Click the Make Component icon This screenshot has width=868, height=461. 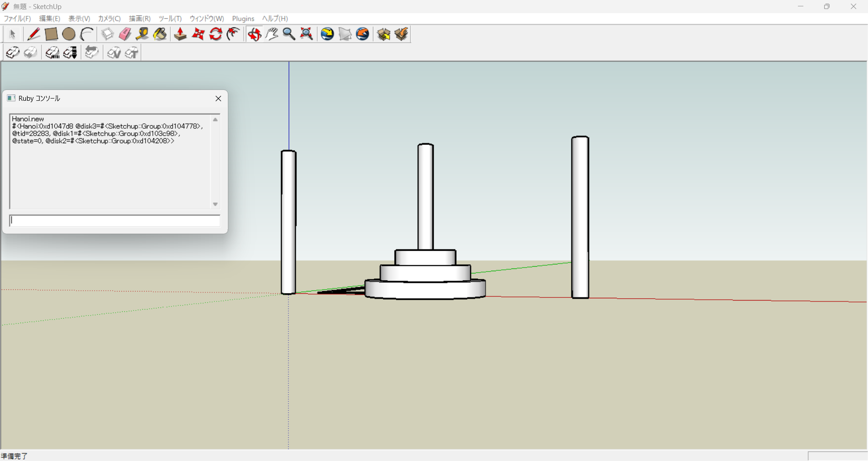pyautogui.click(x=107, y=34)
